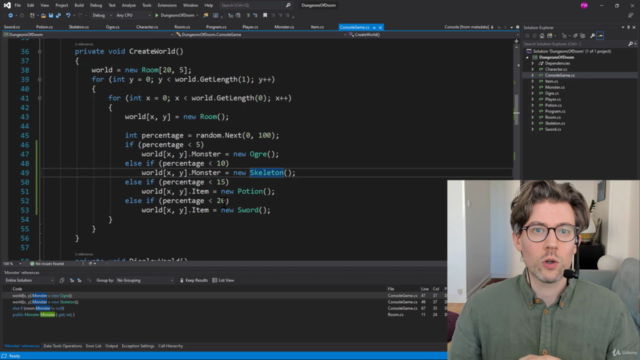The width and height of the screenshot is (640, 360).
Task: Pin the Solution Explorer panel
Action: pyautogui.click(x=629, y=27)
